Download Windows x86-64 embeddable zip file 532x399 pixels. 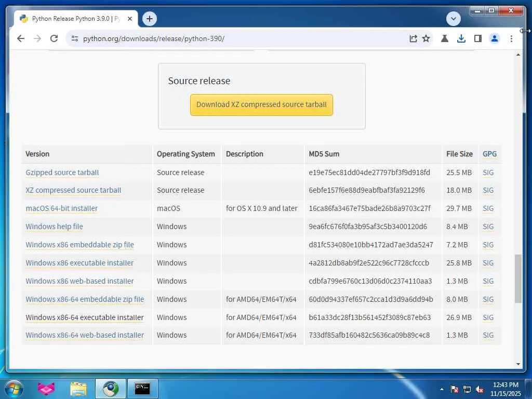(85, 299)
